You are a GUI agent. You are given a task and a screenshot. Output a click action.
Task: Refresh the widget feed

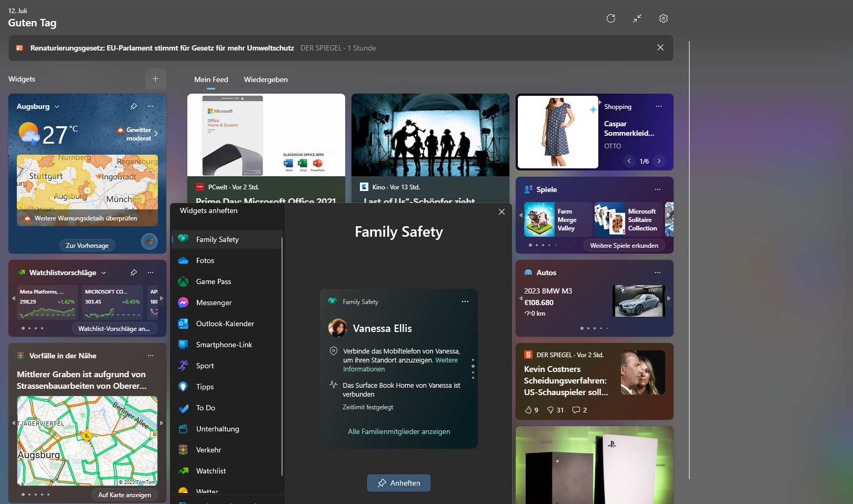pos(611,18)
